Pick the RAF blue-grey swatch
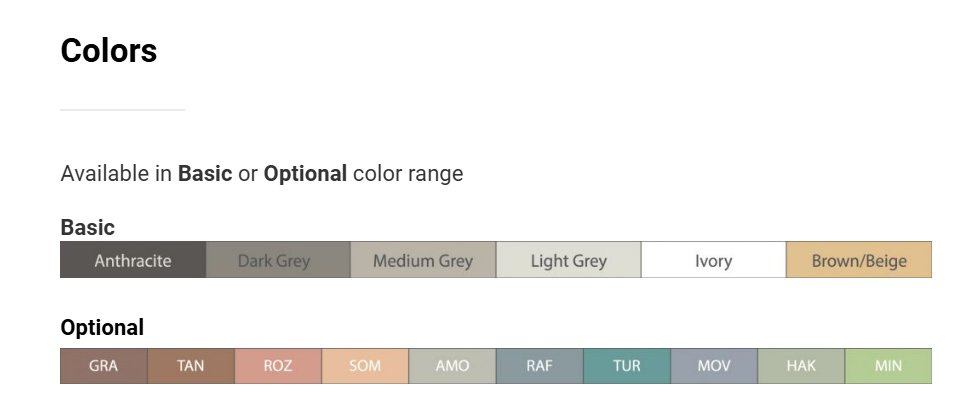Viewport: 957px width, 419px height. tap(539, 366)
